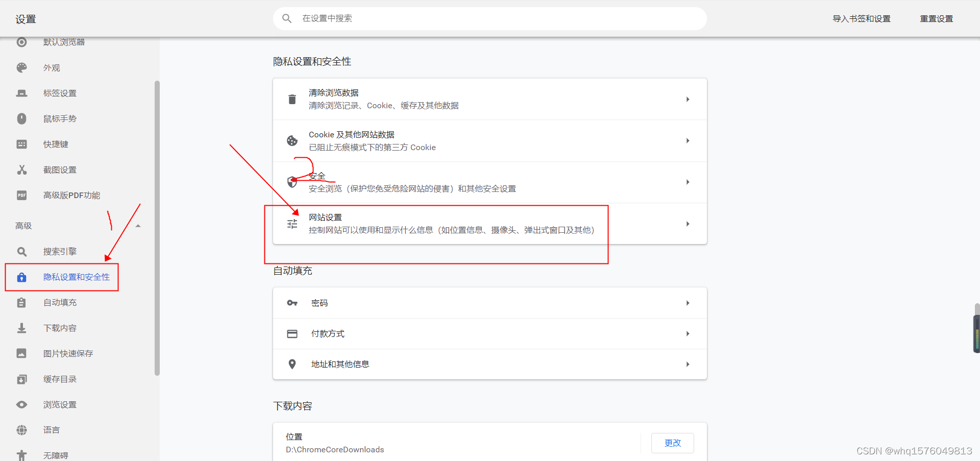The height and width of the screenshot is (461, 980).
Task: Collapse the 高级 section arrow
Action: point(138,226)
